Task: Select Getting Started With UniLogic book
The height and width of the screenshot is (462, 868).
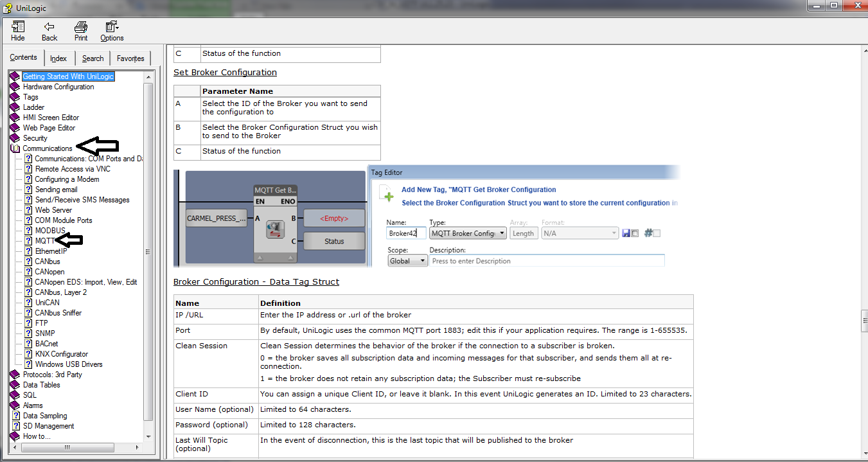Action: (x=68, y=76)
